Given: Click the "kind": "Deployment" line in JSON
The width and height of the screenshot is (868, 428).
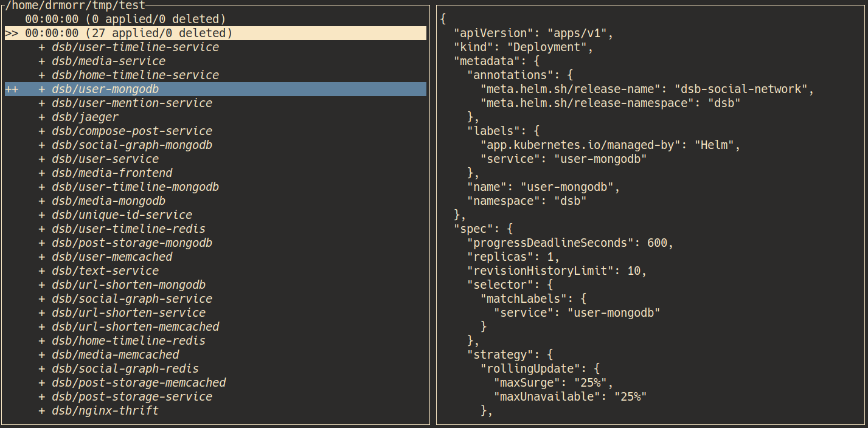Looking at the screenshot, I should point(523,47).
